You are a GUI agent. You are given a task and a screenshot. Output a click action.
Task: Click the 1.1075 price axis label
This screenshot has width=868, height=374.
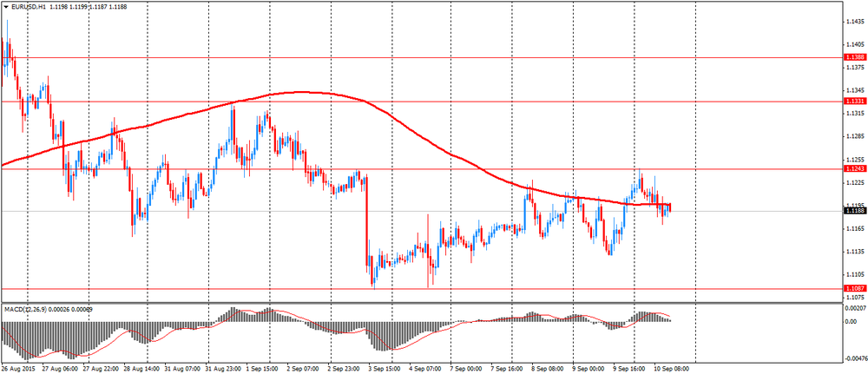(x=855, y=298)
